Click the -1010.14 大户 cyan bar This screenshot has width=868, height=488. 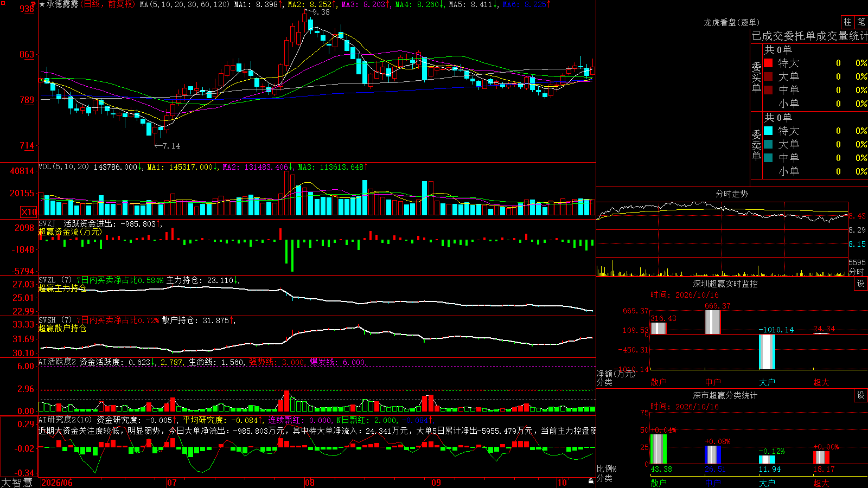[x=767, y=352]
